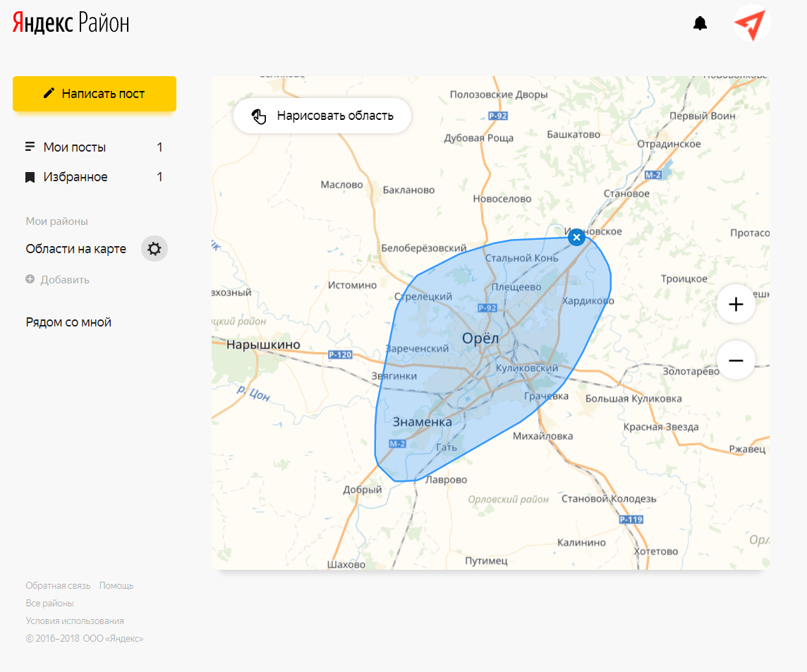Click Полозовские Дворы label on map
The image size is (807, 672).
(499, 94)
